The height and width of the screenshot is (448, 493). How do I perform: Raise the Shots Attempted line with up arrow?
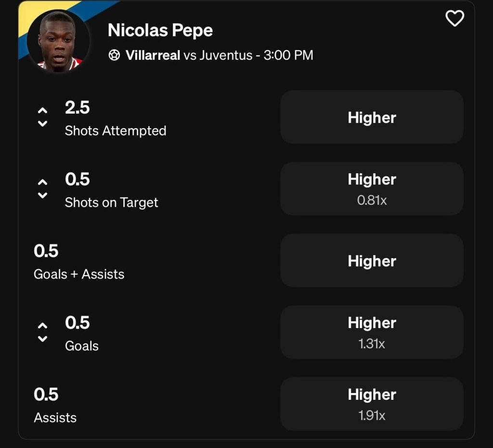click(x=43, y=110)
